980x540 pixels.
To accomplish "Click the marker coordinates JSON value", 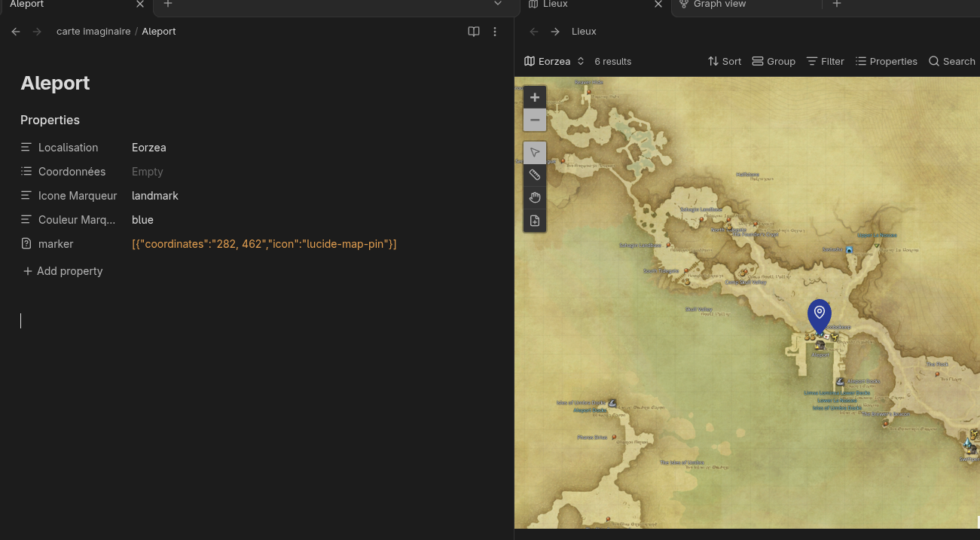I will coord(264,244).
